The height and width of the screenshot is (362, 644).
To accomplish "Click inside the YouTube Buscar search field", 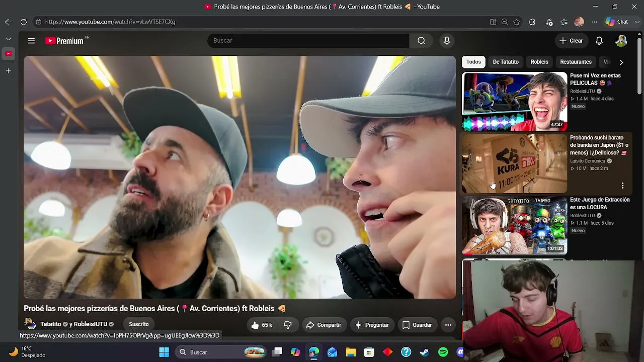I will (x=308, y=41).
